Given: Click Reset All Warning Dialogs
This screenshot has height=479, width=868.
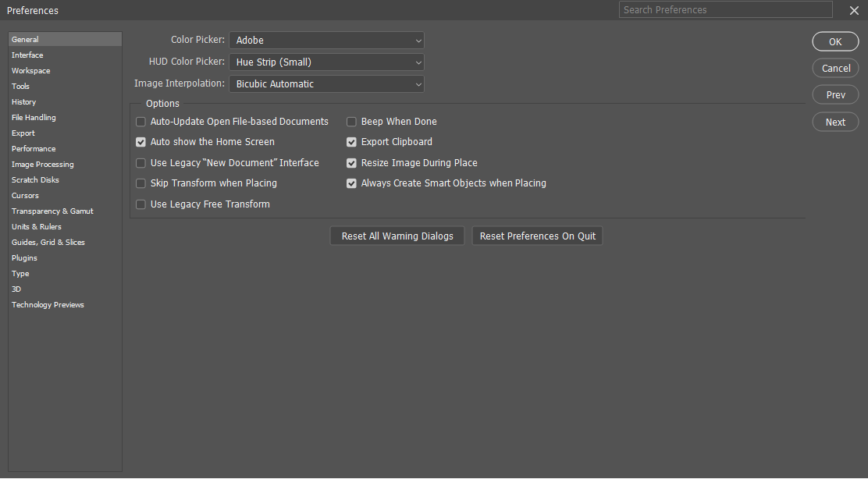Looking at the screenshot, I should (x=397, y=235).
